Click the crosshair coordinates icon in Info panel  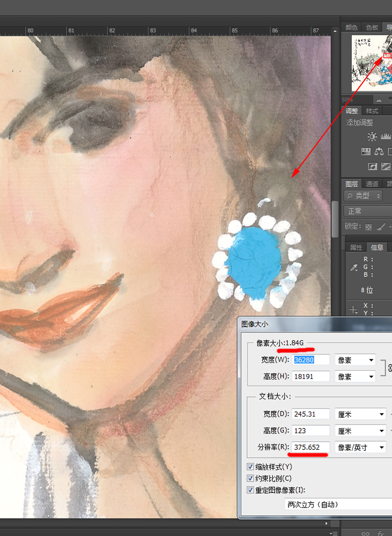tap(353, 309)
